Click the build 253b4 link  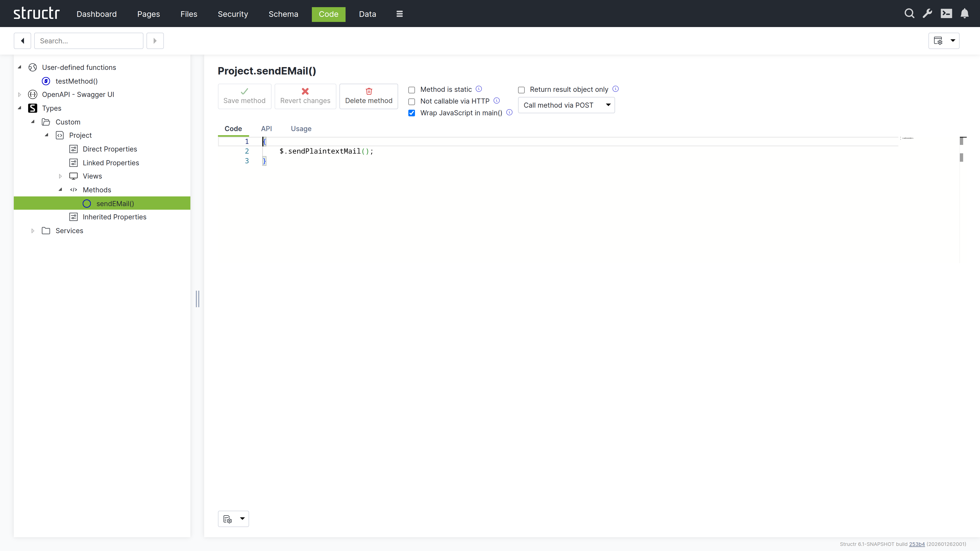tap(917, 544)
